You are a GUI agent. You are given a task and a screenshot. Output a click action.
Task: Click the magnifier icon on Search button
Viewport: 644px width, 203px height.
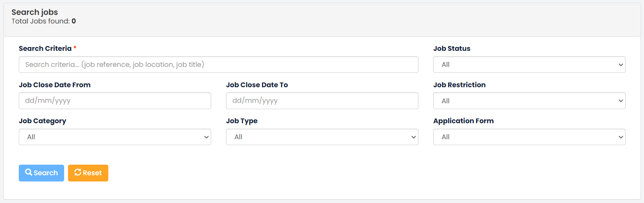point(29,172)
